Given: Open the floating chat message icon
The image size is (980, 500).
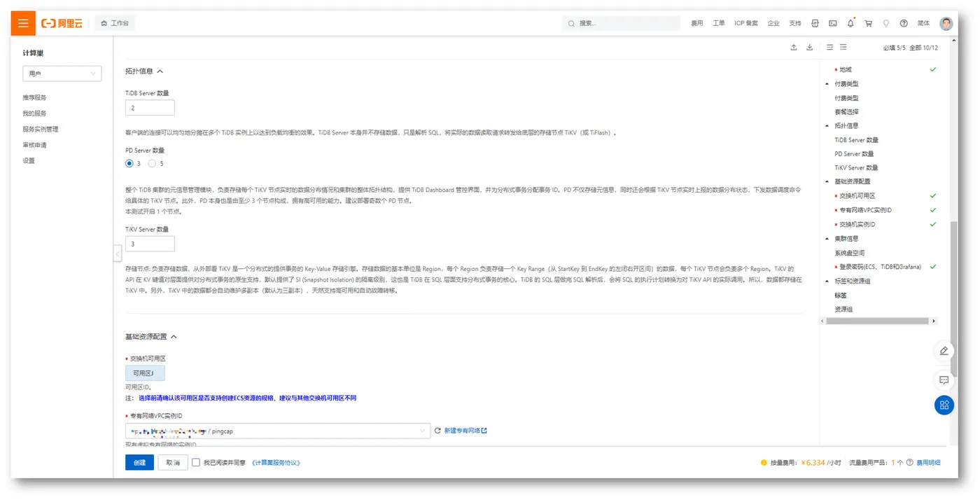Looking at the screenshot, I should (x=944, y=380).
